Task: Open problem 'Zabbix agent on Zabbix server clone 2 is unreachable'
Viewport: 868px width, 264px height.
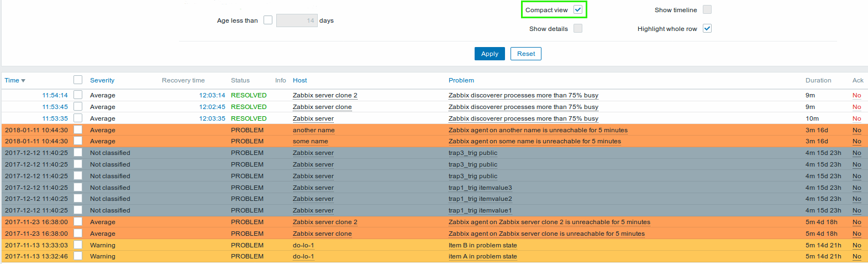Action: pos(549,222)
